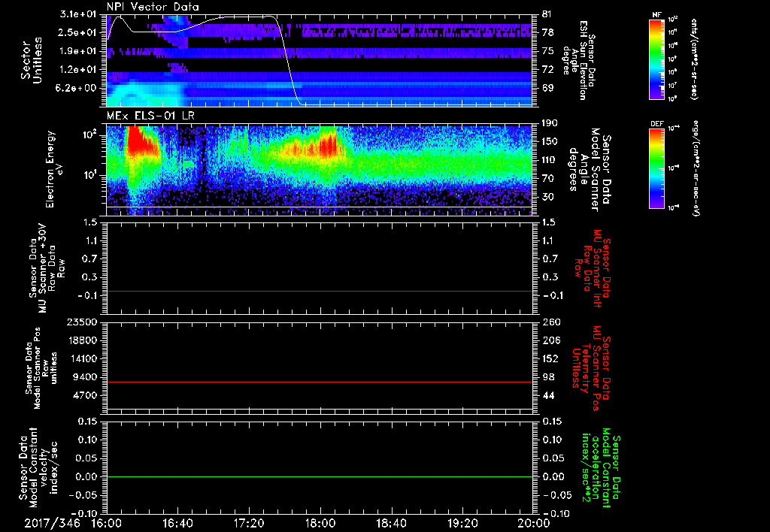
Task: Click the '260' telemetry tick value
Action: coord(550,322)
